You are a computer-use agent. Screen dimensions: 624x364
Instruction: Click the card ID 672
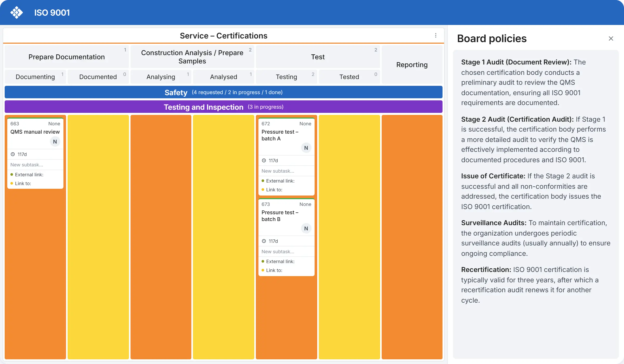pos(266,123)
